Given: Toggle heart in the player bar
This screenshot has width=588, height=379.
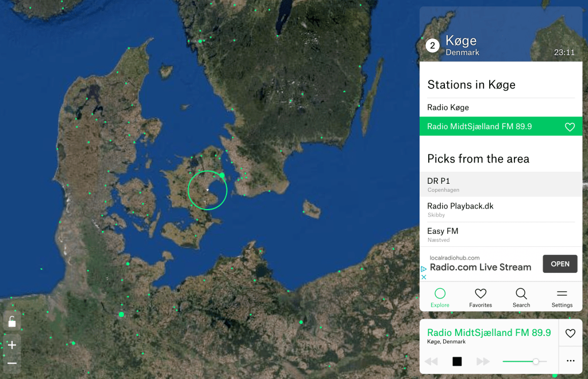Looking at the screenshot, I should (570, 333).
